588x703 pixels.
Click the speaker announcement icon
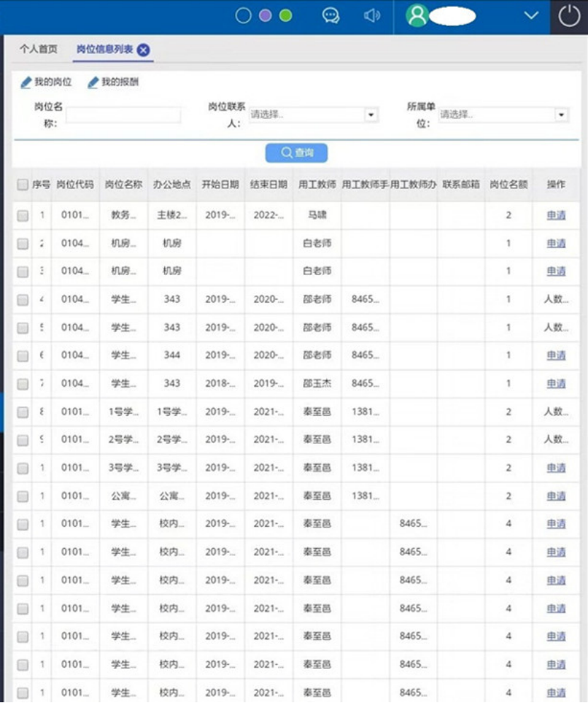371,16
